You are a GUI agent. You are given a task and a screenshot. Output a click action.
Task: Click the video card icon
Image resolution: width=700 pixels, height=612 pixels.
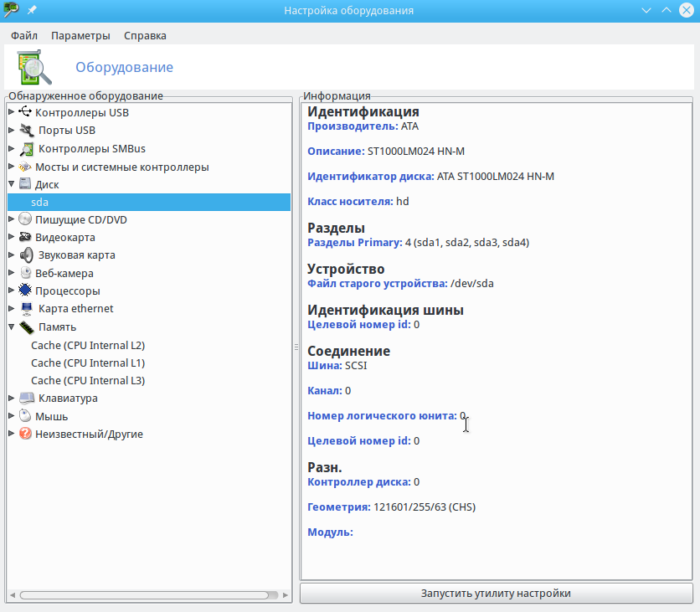(25, 237)
